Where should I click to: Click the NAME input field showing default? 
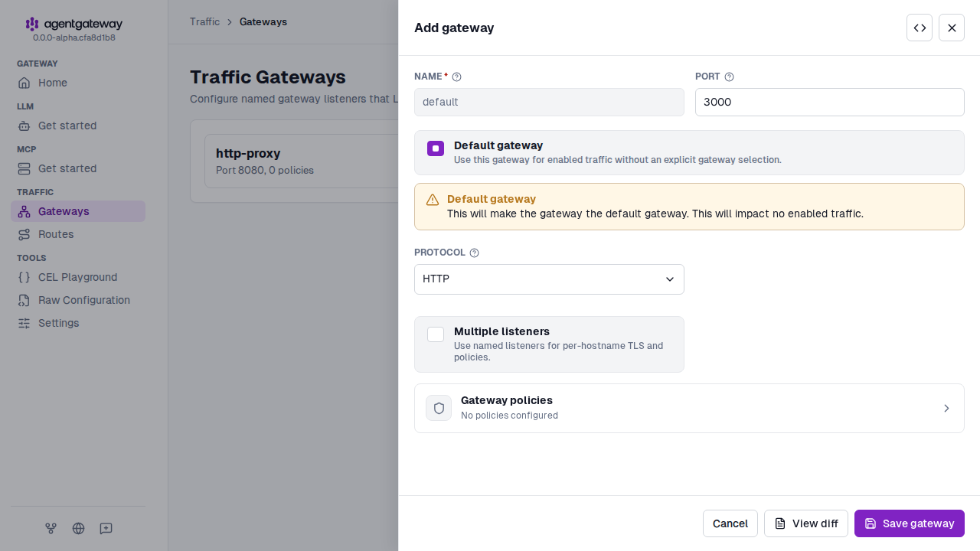[549, 102]
